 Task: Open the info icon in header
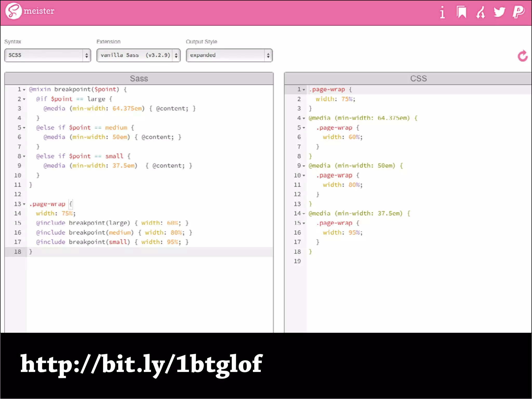point(442,12)
